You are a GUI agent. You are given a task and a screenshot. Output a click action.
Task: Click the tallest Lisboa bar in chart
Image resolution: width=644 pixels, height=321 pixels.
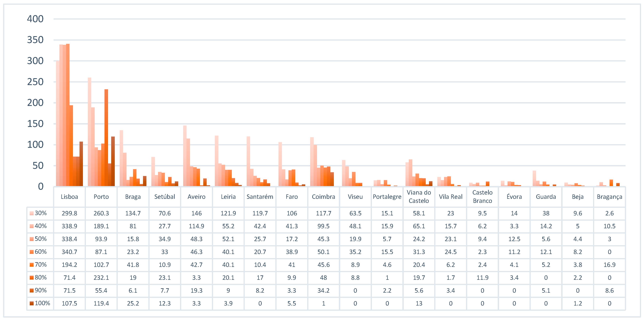(x=68, y=115)
